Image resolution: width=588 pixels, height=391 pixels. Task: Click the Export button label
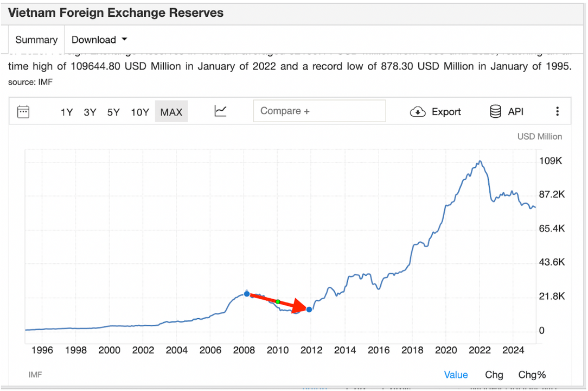pos(446,112)
